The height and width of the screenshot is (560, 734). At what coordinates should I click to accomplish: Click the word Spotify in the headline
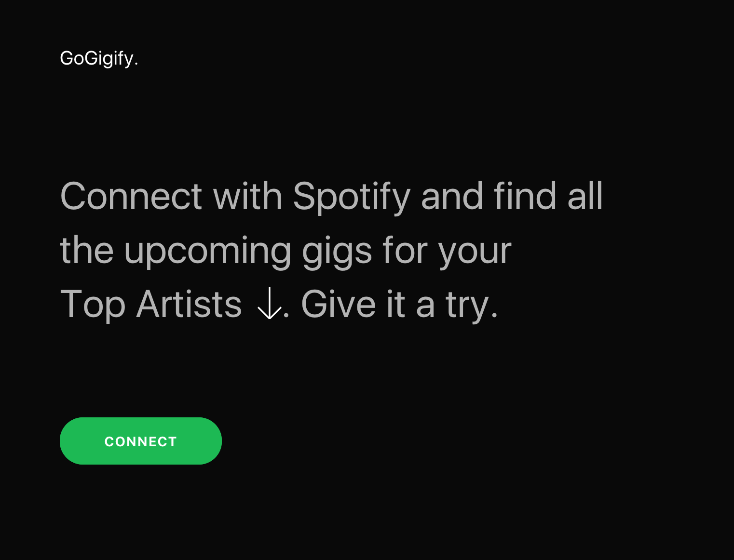coord(351,197)
